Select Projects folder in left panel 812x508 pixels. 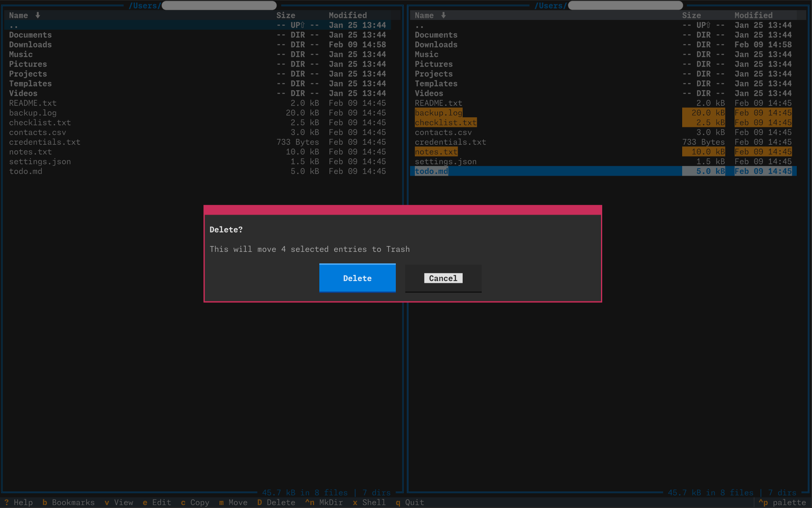point(198,74)
